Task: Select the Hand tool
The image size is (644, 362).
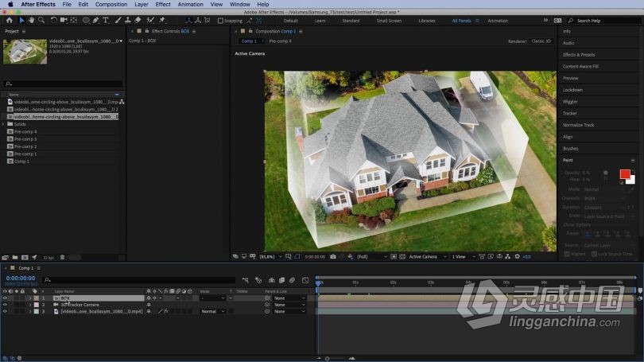Action: [32, 20]
